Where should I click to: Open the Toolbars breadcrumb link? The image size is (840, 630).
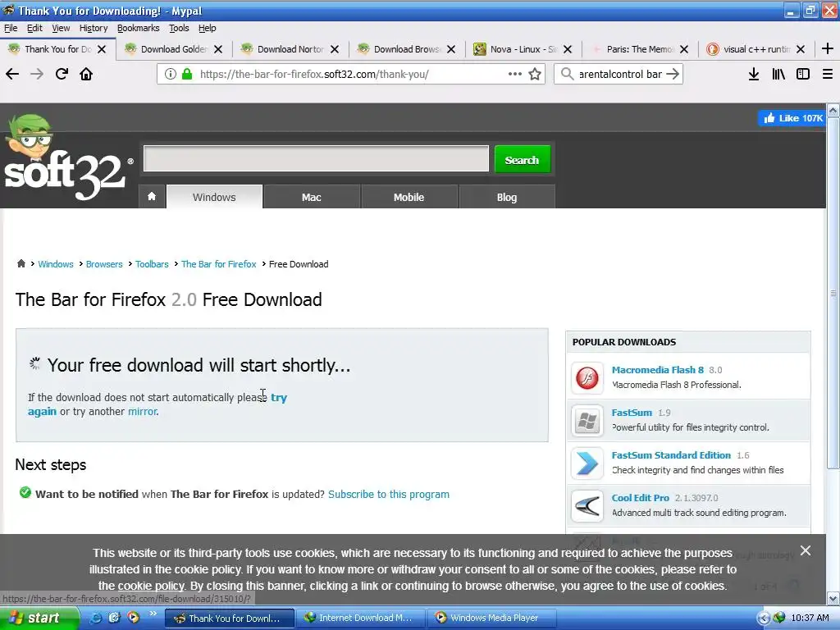pyautogui.click(x=152, y=264)
